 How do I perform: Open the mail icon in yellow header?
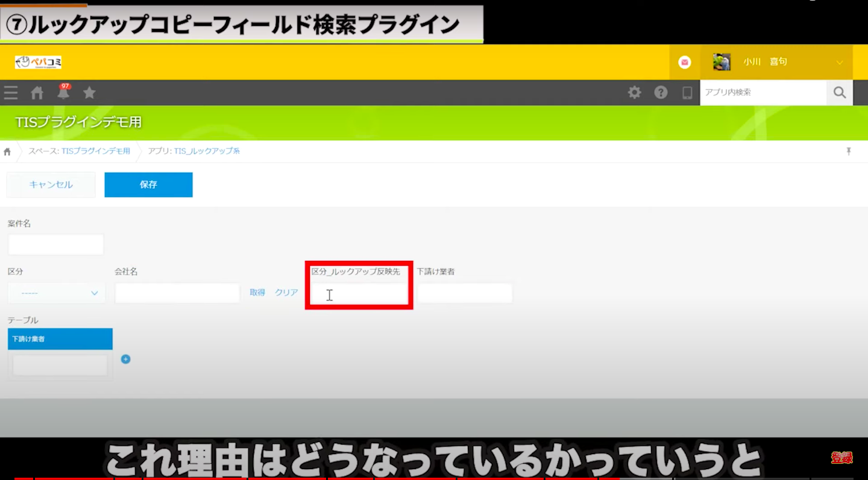[x=684, y=62]
